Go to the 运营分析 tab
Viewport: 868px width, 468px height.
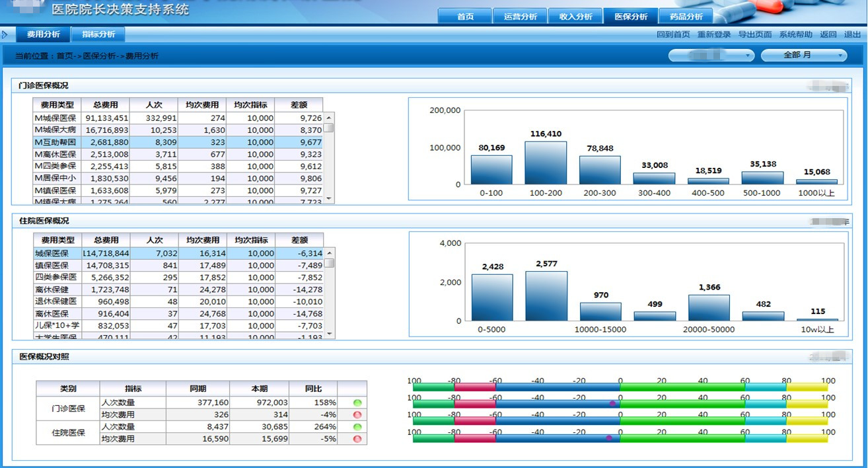(x=520, y=17)
